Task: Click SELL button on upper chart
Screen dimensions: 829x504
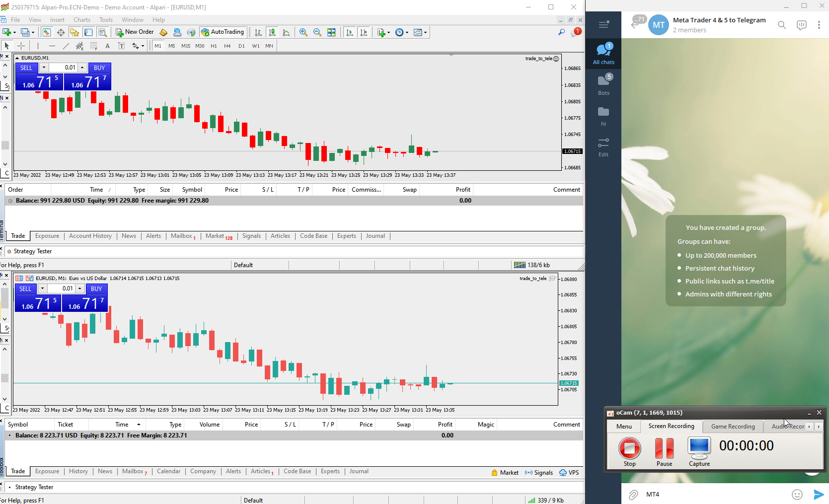Action: [26, 68]
